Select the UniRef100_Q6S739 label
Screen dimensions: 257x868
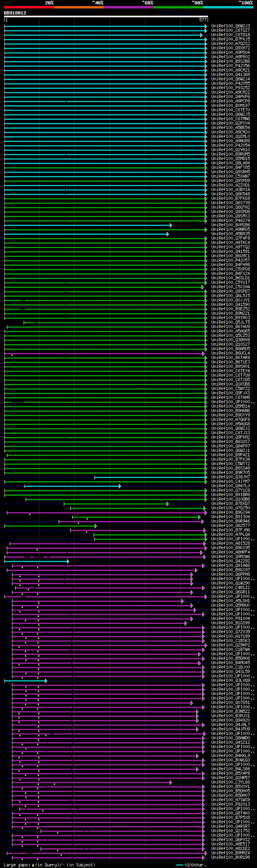tap(230, 203)
